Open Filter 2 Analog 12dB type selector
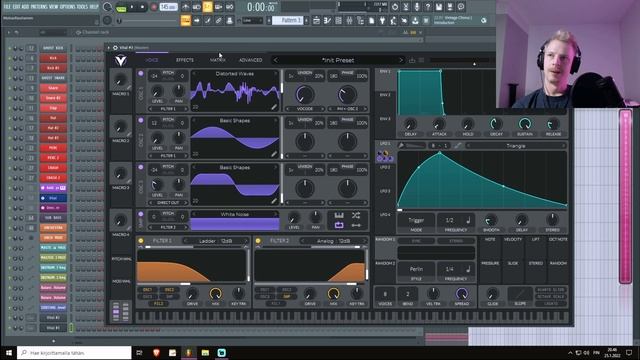The height and width of the screenshot is (360, 640). click(333, 241)
